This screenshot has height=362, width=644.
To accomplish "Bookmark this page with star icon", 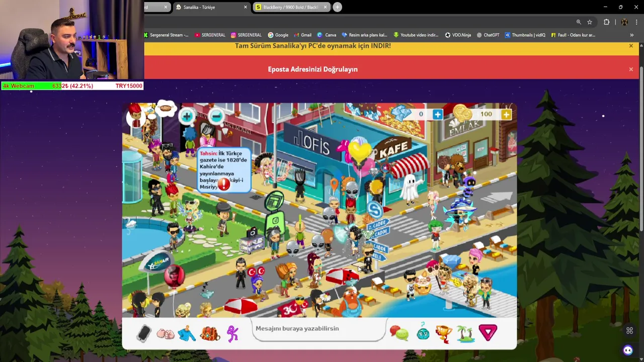I will click(590, 22).
